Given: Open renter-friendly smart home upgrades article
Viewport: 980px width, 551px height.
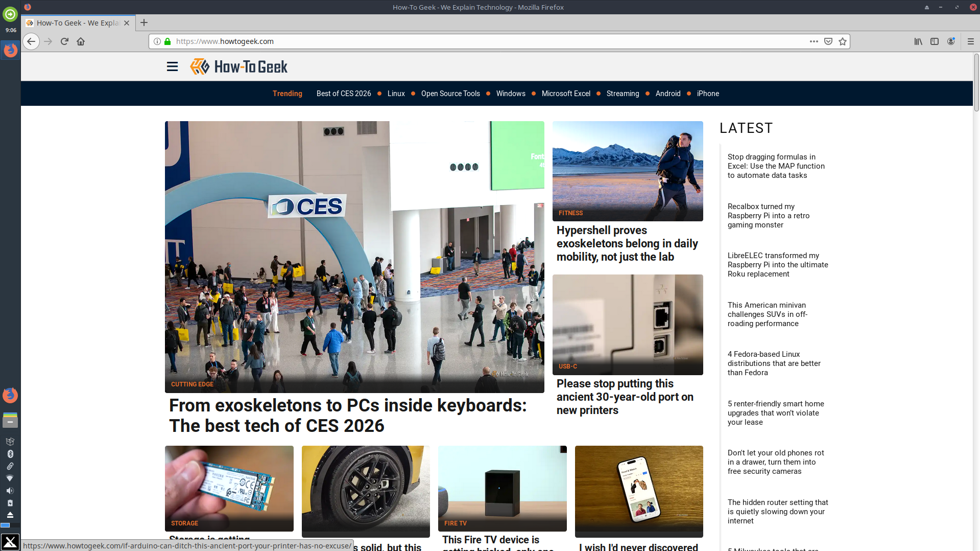Looking at the screenshot, I should click(776, 413).
